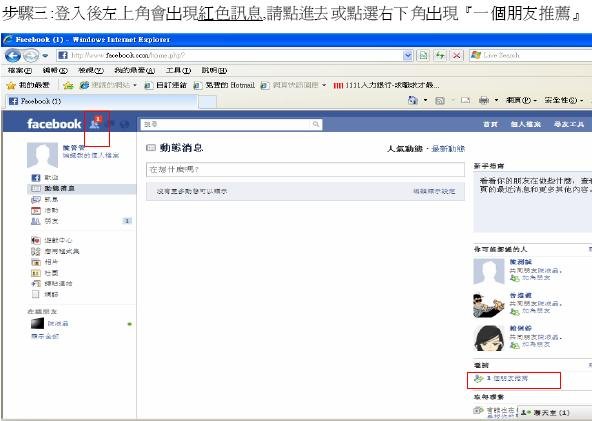This screenshot has width=592, height=421.
Task: Open the dropdown arrow beside Print
Action: 496,100
